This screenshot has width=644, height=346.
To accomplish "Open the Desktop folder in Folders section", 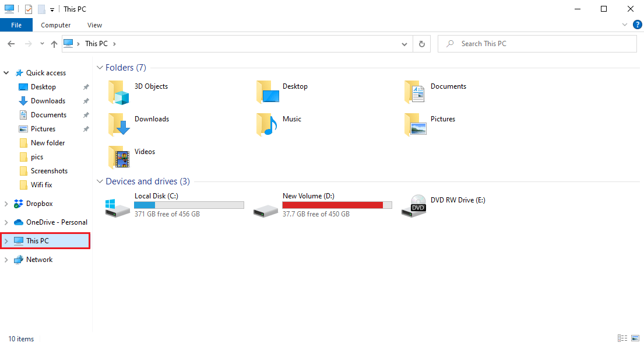I will (268, 92).
